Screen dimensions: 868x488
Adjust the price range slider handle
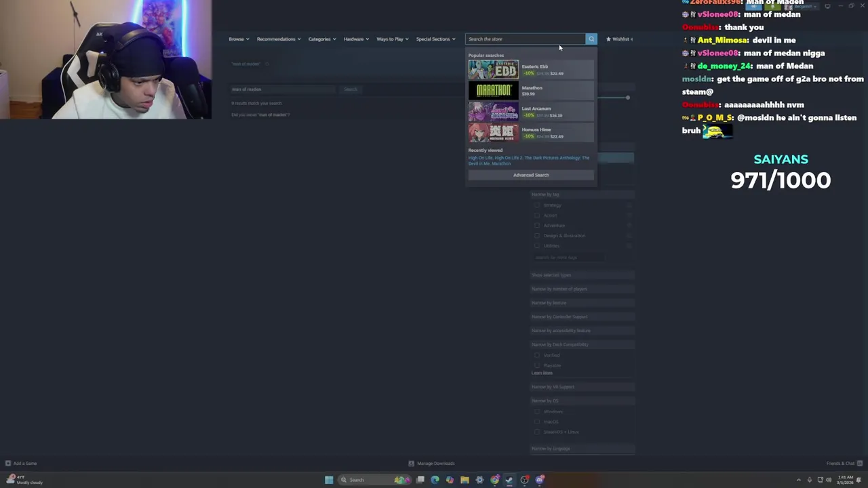click(x=628, y=98)
